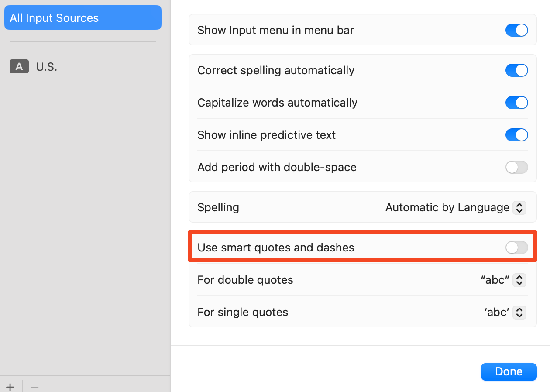This screenshot has height=392, width=550.
Task: Select the U.S. input source label
Action: (46, 67)
